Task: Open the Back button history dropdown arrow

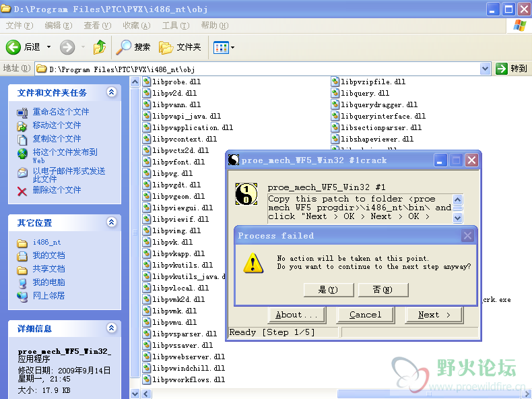Action: click(49, 47)
